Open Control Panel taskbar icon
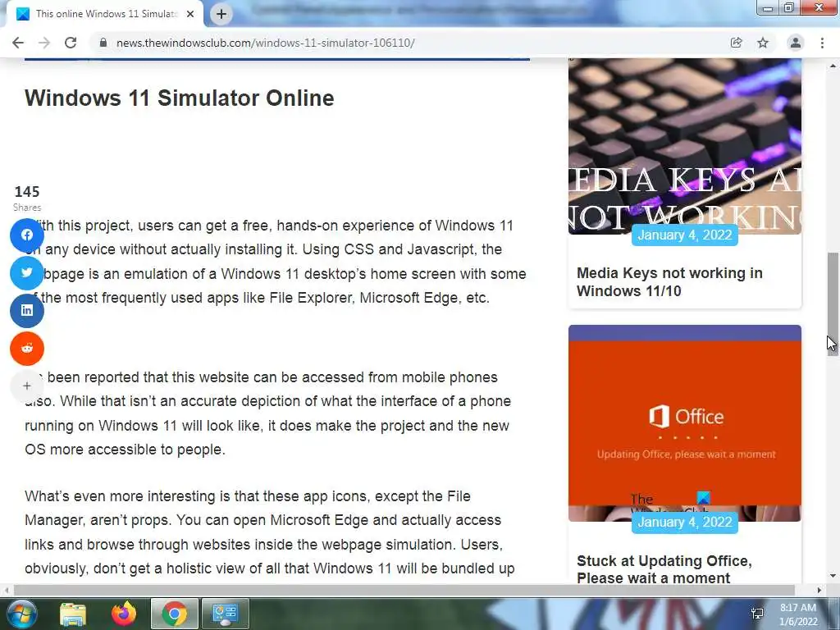The width and height of the screenshot is (840, 630). coord(225,614)
